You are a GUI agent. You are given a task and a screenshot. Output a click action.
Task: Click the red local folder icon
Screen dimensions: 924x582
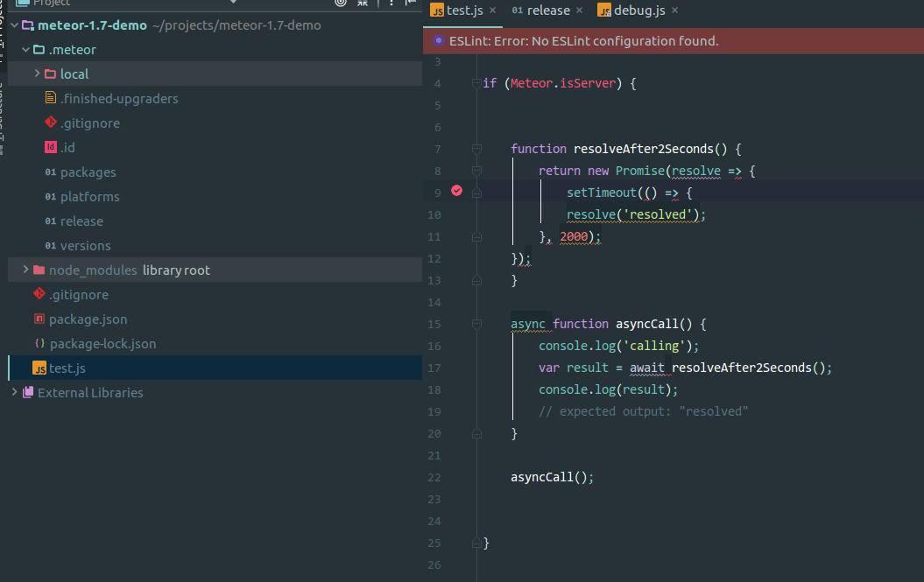coord(50,74)
